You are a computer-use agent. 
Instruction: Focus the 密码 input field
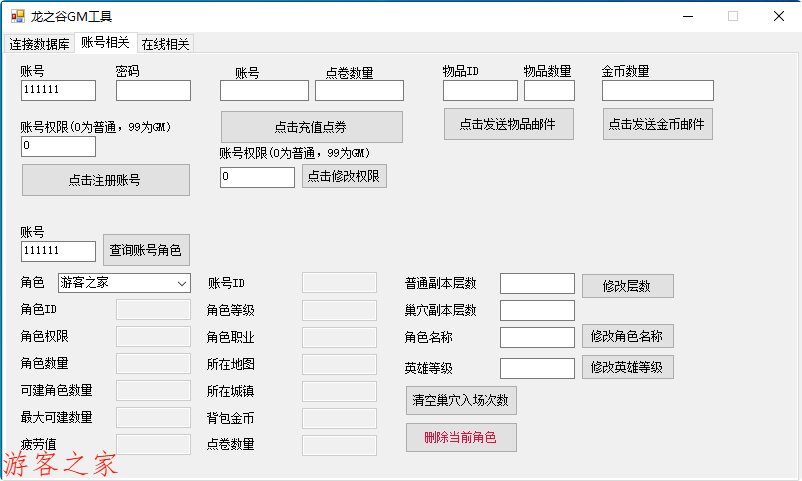click(x=153, y=91)
